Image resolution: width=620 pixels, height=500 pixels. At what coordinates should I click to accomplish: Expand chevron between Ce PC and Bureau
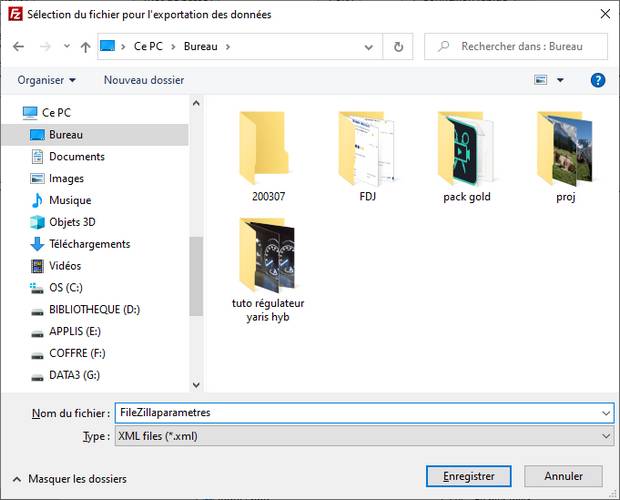173,47
